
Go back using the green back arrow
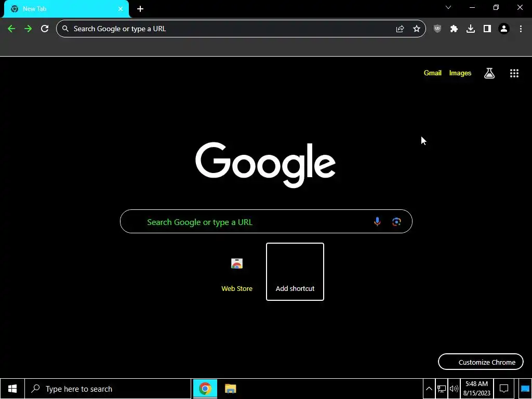11,29
